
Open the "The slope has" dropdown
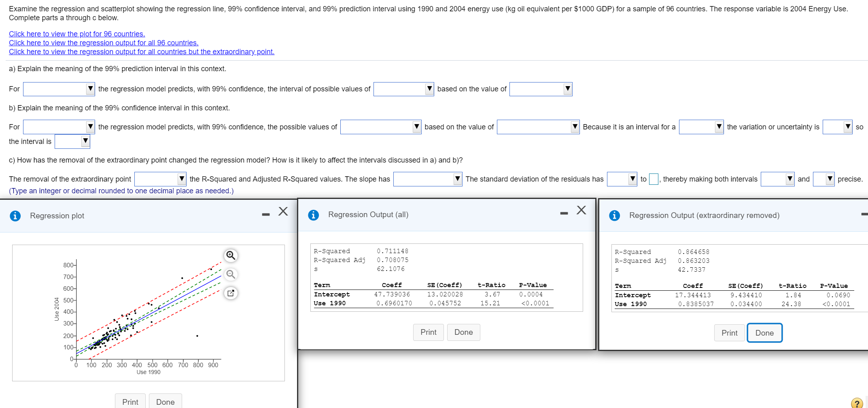[428, 179]
